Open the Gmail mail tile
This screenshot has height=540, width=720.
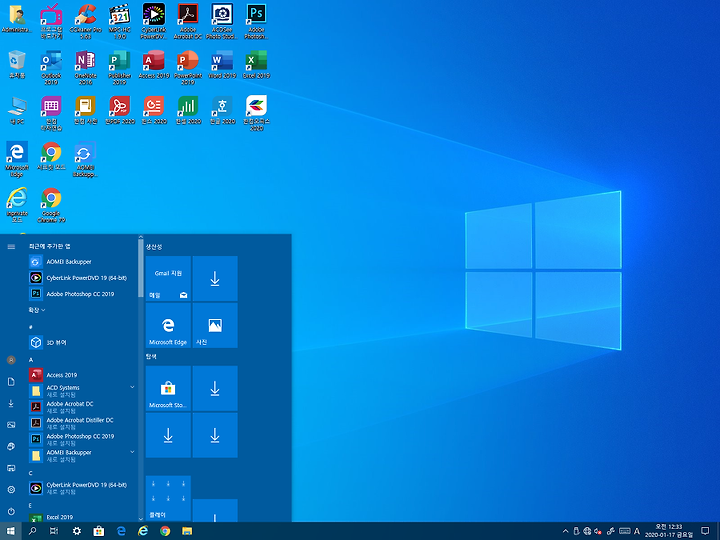[168, 279]
